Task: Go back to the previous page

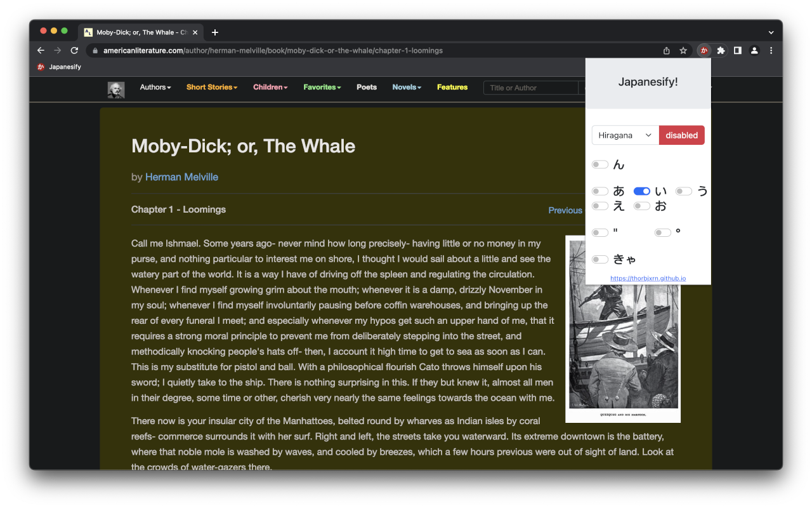Action: (x=41, y=51)
